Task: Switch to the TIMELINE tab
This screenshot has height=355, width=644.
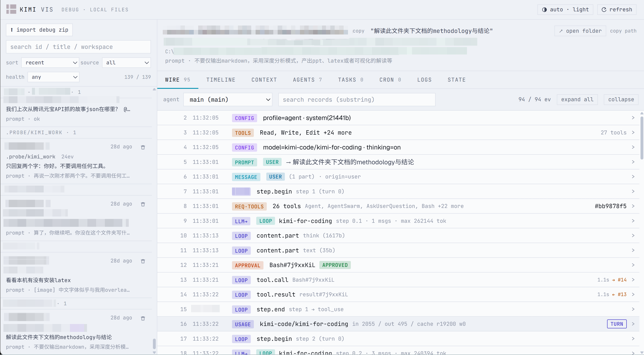Action: click(221, 80)
